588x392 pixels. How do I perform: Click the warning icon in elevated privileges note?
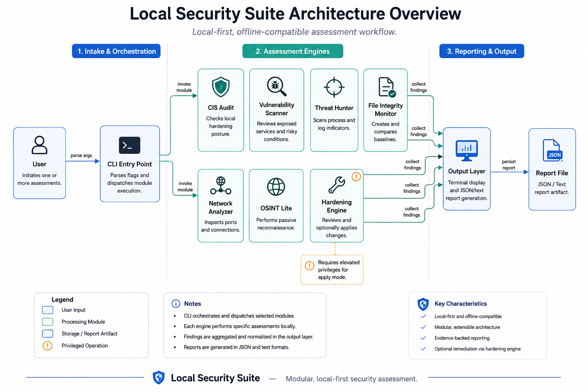(310, 266)
